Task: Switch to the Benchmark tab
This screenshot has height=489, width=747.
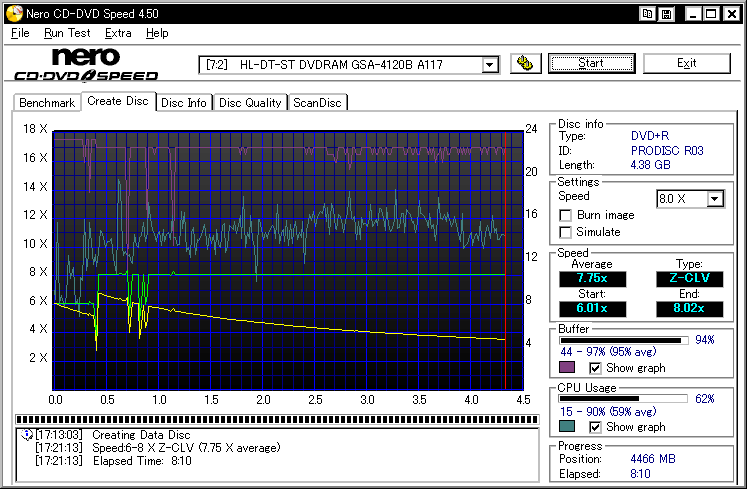Action: click(x=46, y=103)
